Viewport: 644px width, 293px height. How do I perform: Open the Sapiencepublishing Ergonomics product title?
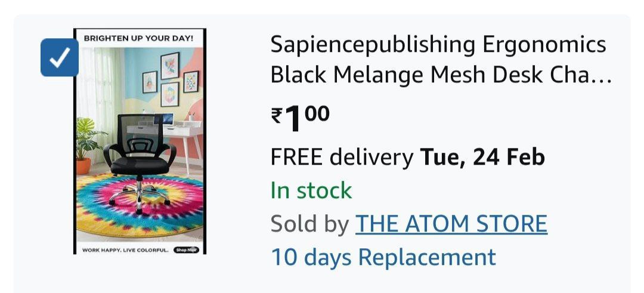pyautogui.click(x=441, y=60)
